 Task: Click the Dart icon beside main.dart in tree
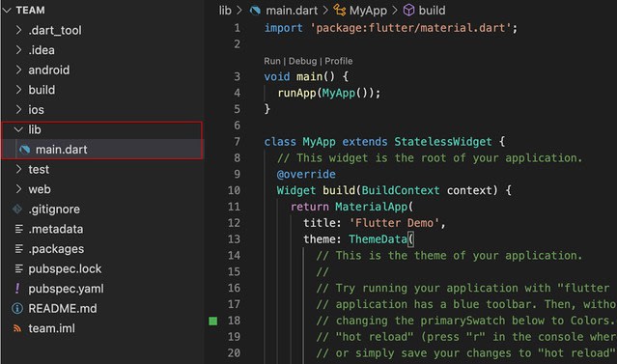coord(25,150)
